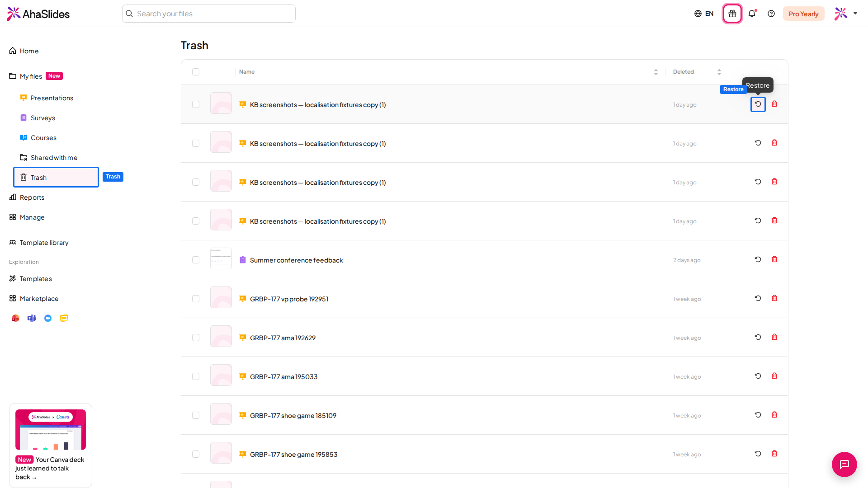Image resolution: width=868 pixels, height=488 pixels.
Task: Click the Pro Yearly plan button
Action: click(803, 14)
